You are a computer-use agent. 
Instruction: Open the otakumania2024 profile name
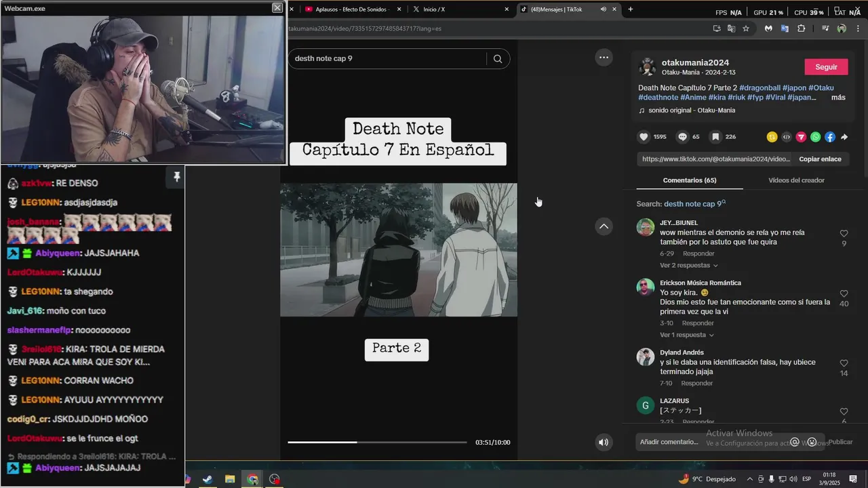[695, 62]
